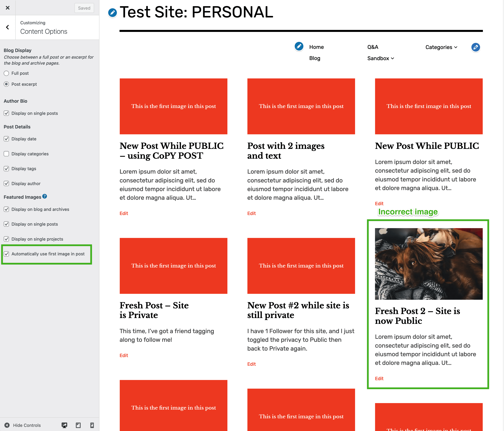Enable Display categories checkbox
This screenshot has width=504, height=431.
point(7,154)
